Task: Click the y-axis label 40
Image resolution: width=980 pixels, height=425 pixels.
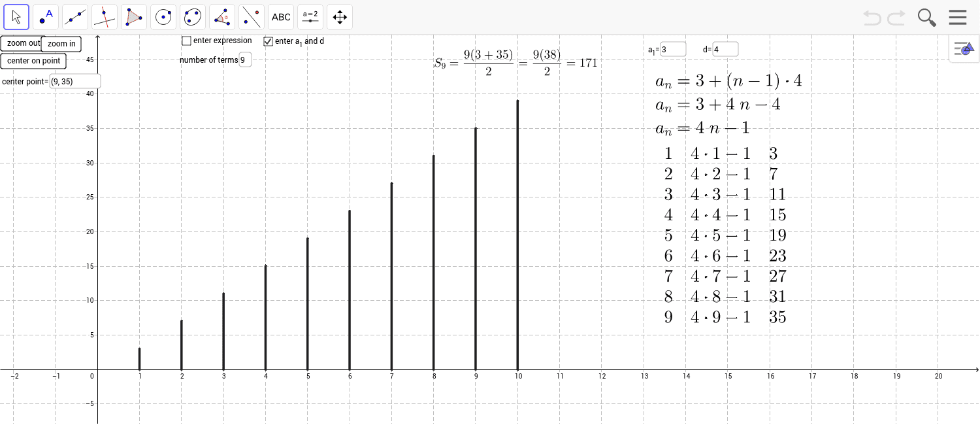Action: coord(90,94)
